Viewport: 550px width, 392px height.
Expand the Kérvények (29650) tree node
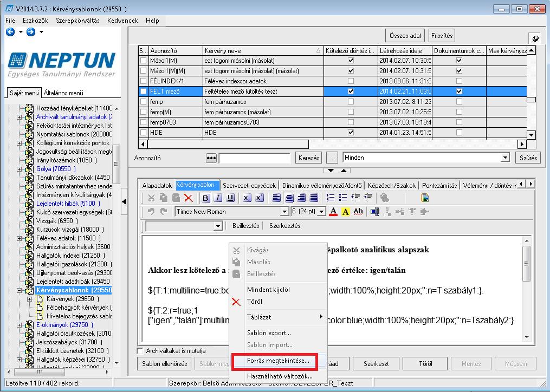30,299
